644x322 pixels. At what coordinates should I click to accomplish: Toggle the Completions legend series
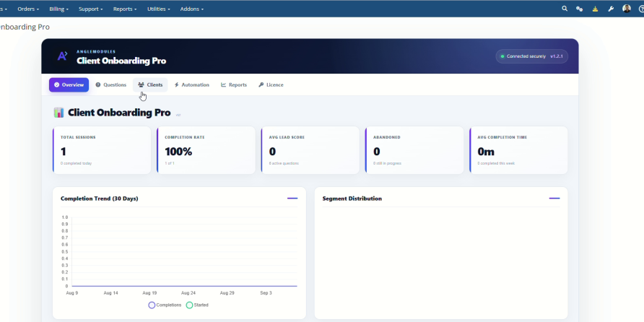point(165,305)
